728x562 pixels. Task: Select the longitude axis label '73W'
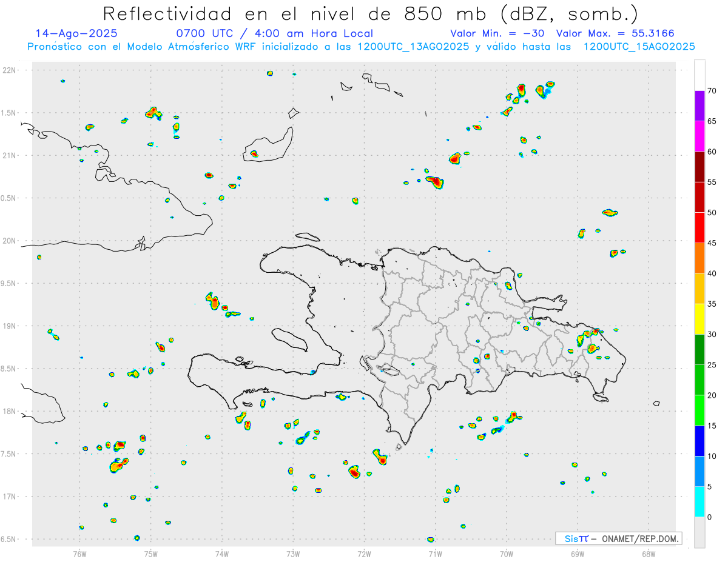tap(293, 554)
